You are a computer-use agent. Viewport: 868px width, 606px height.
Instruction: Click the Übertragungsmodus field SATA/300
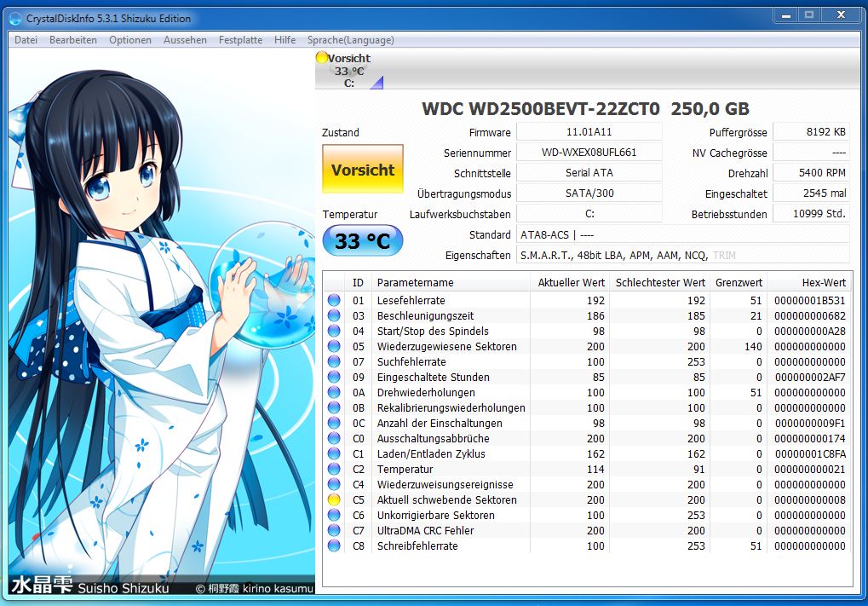pos(589,193)
